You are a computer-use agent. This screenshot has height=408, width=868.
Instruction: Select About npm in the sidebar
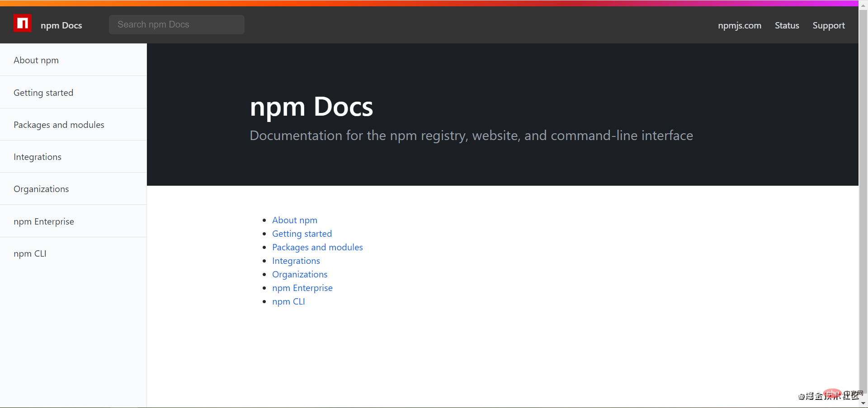[73, 60]
